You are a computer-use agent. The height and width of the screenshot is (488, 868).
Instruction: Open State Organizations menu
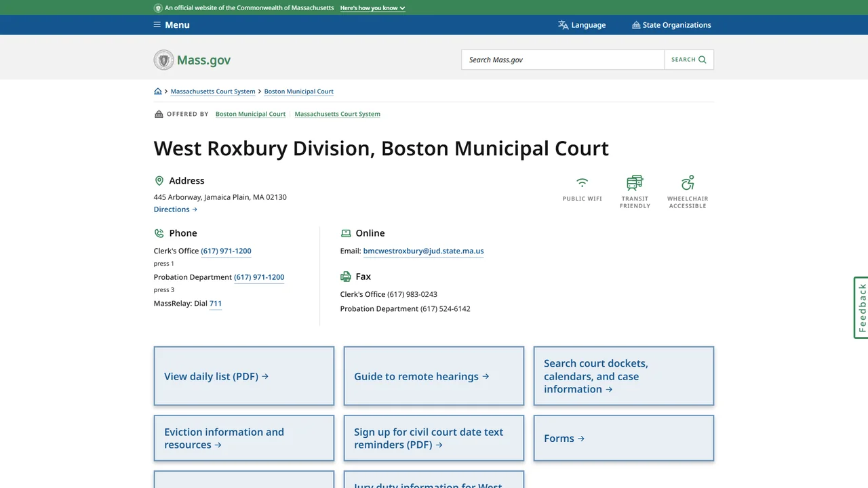[x=671, y=25]
